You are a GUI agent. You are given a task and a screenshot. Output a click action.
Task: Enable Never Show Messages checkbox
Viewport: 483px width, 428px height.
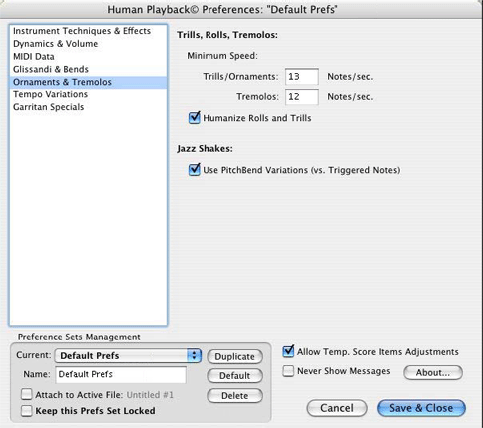point(288,371)
